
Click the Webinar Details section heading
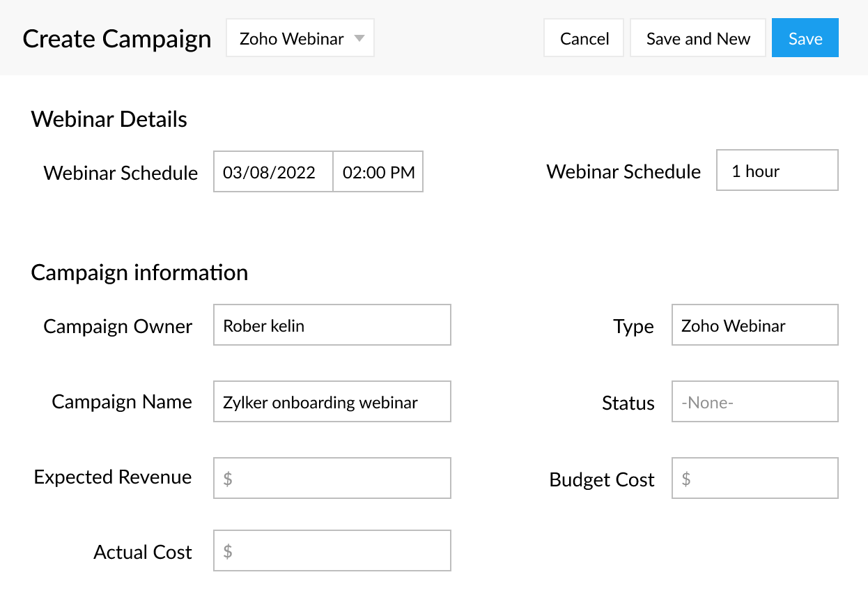tap(109, 119)
